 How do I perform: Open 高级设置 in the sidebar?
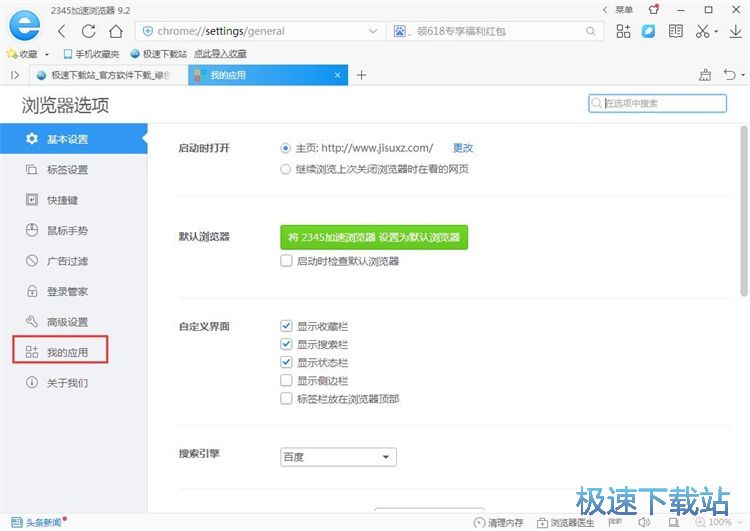pyautogui.click(x=74, y=322)
